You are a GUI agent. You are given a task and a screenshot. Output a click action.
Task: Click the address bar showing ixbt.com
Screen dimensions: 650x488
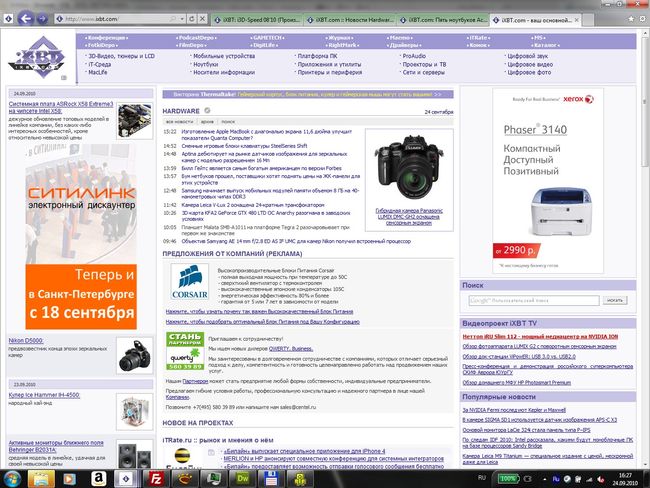point(116,19)
